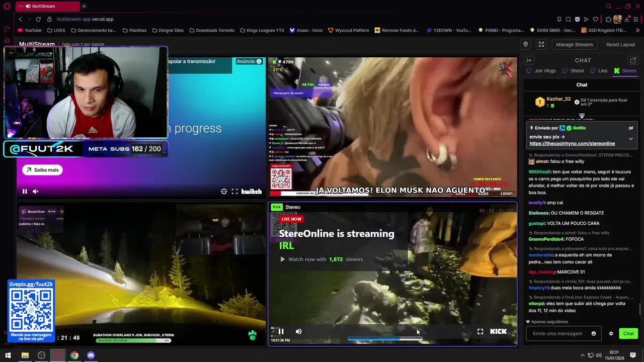Open a new browser tab
Viewport: 644px width, 362px height.
pyautogui.click(x=84, y=6)
